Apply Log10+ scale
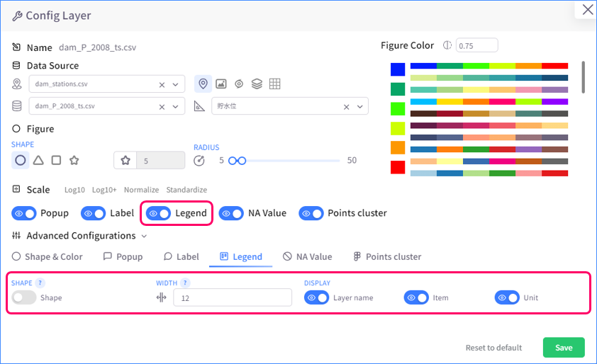The width and height of the screenshot is (597, 364). (x=104, y=190)
